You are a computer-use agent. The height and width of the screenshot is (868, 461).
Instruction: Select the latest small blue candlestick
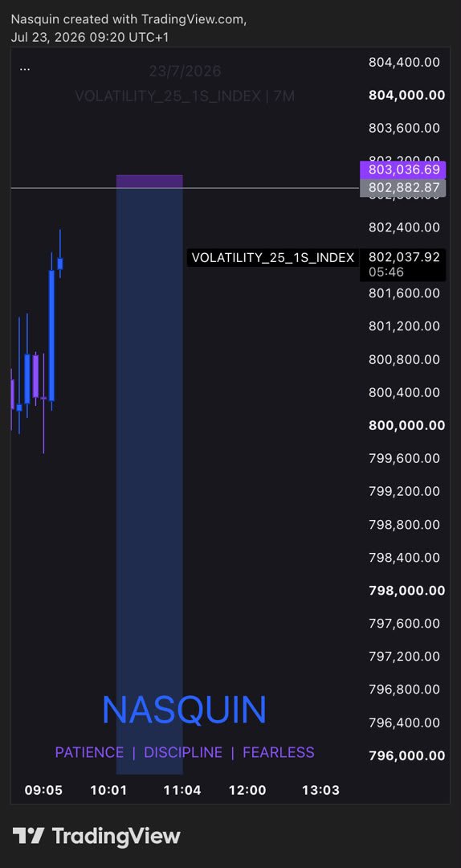coord(60,264)
